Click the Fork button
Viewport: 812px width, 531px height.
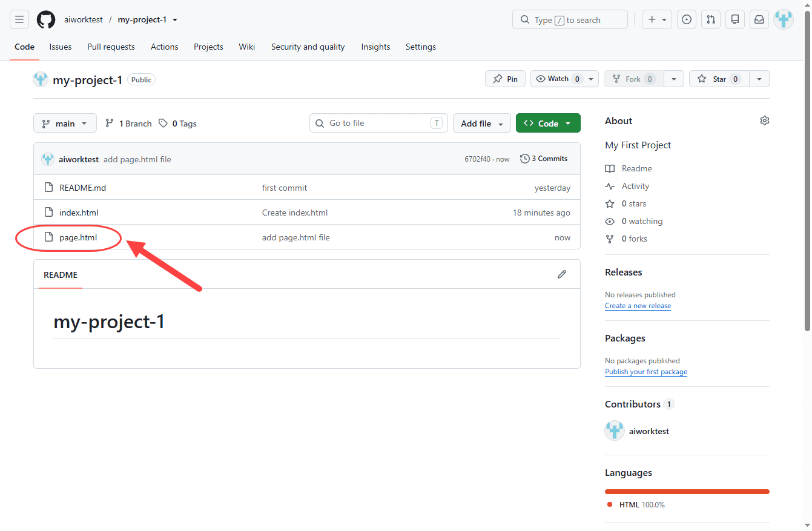[634, 79]
